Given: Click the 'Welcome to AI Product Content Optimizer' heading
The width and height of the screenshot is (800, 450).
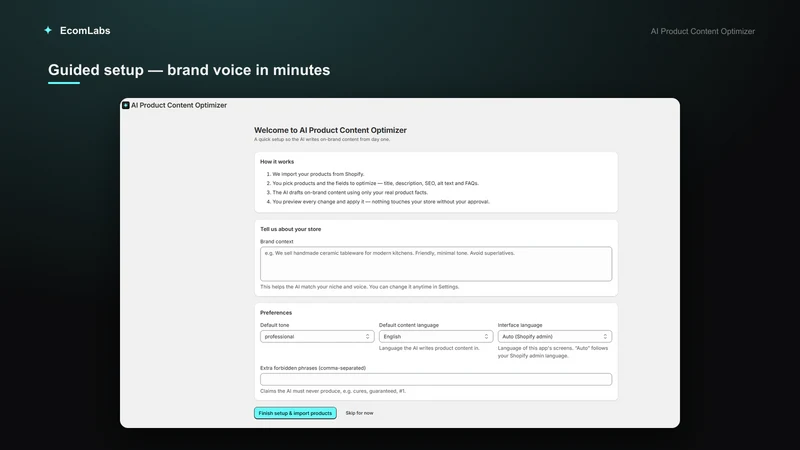Looking at the screenshot, I should click(x=330, y=130).
